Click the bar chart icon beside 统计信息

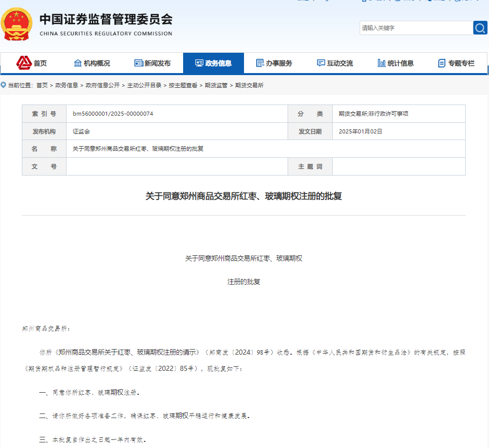(381, 63)
